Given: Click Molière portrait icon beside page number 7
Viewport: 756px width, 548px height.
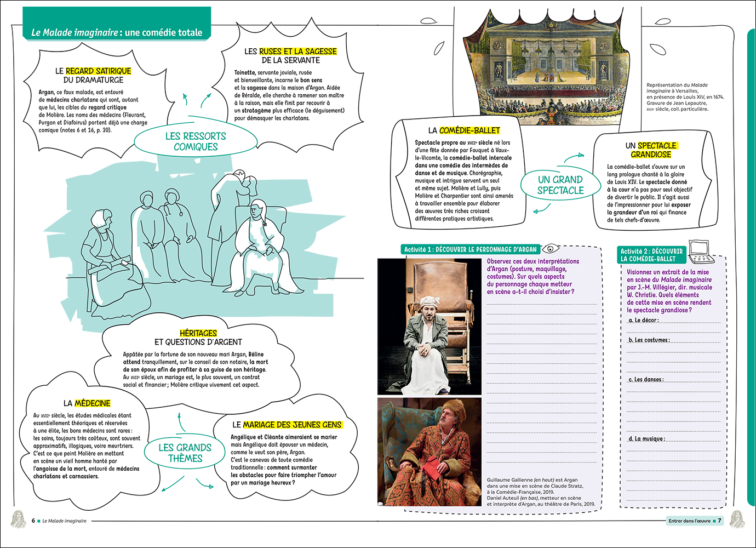Looking at the screenshot, I should click(737, 520).
